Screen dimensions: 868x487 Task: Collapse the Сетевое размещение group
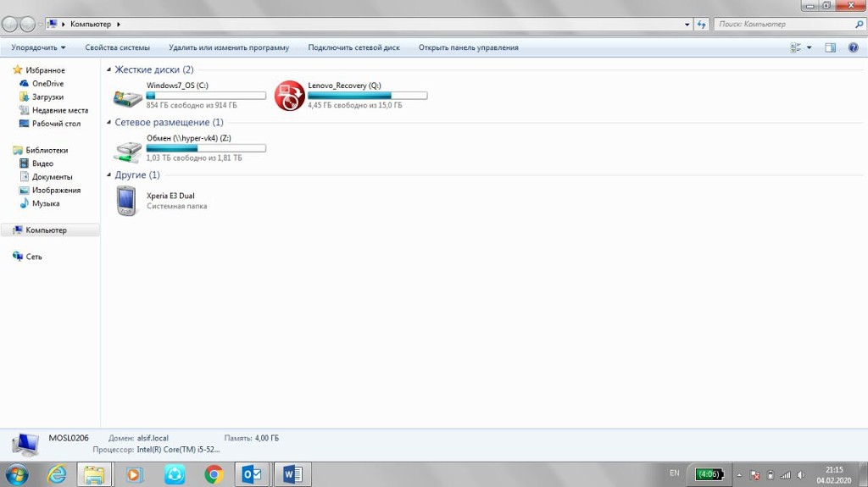[109, 123]
